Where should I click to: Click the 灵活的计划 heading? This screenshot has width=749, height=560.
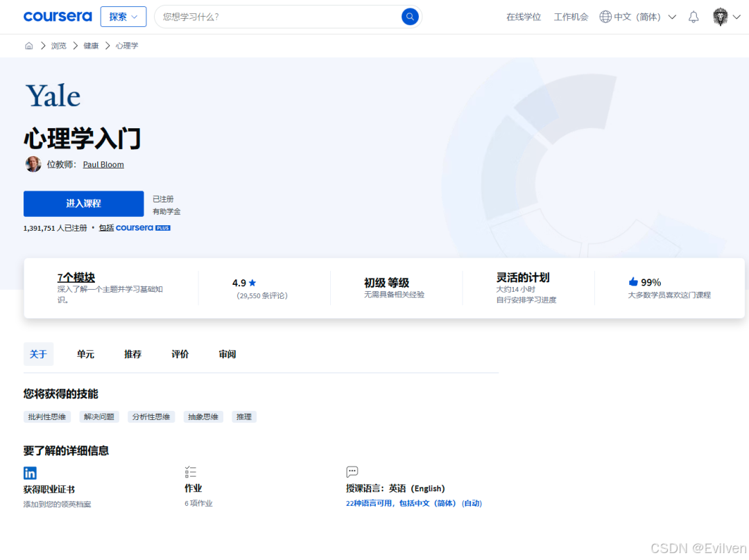(523, 277)
